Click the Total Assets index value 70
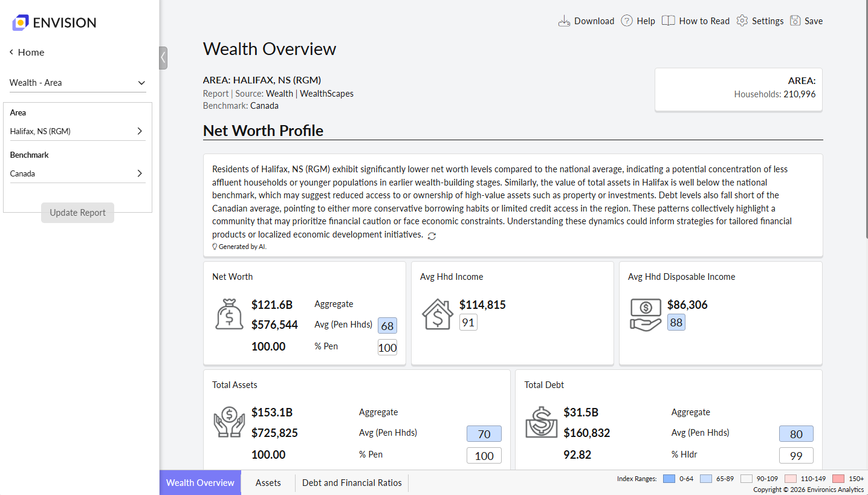 click(484, 434)
